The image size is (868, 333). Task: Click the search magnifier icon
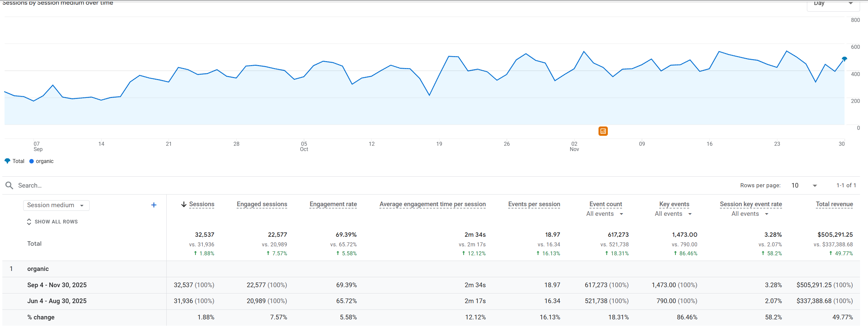click(9, 185)
